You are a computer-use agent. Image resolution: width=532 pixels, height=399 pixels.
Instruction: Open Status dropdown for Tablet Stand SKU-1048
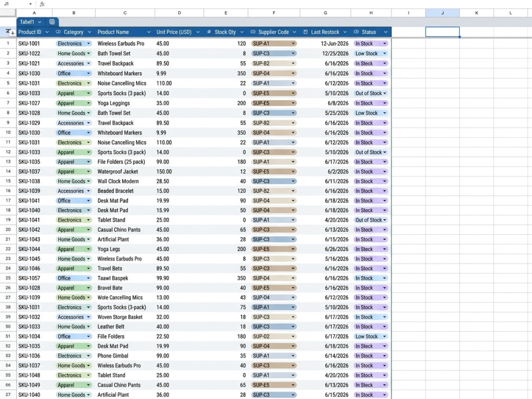pos(385,375)
